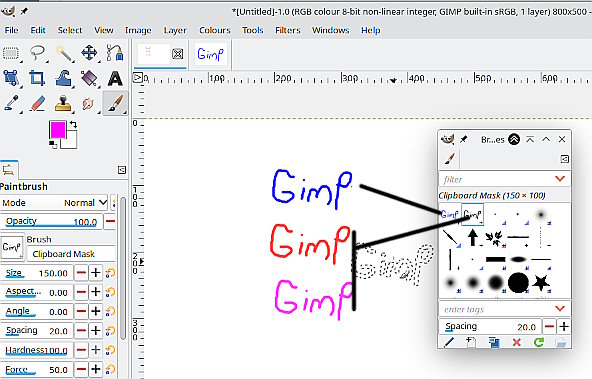
Task: Increase Spacing in Brushes dialog
Action: coord(564,327)
